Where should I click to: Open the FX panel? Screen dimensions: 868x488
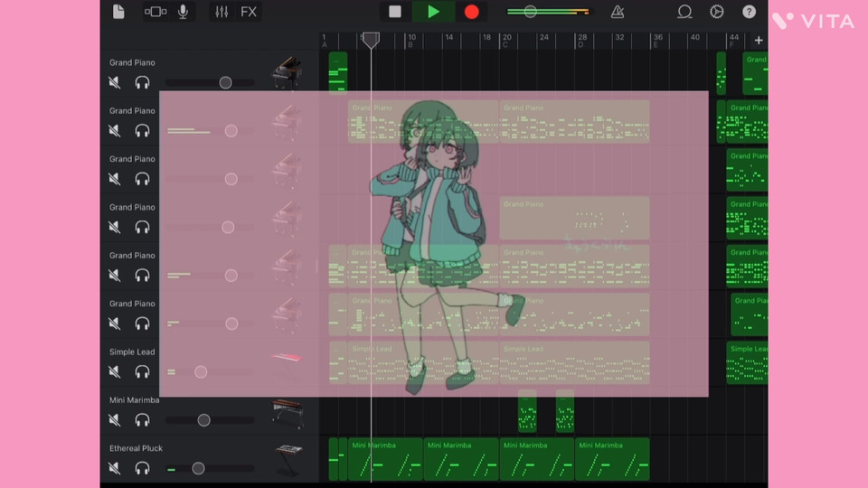[x=249, y=12]
